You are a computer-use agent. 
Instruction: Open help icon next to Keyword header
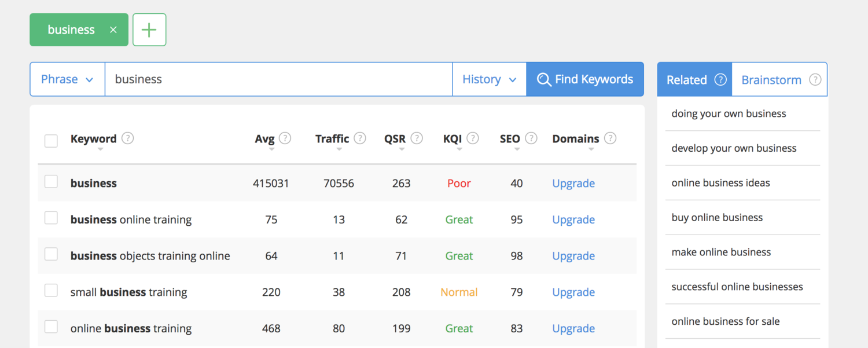(x=128, y=138)
